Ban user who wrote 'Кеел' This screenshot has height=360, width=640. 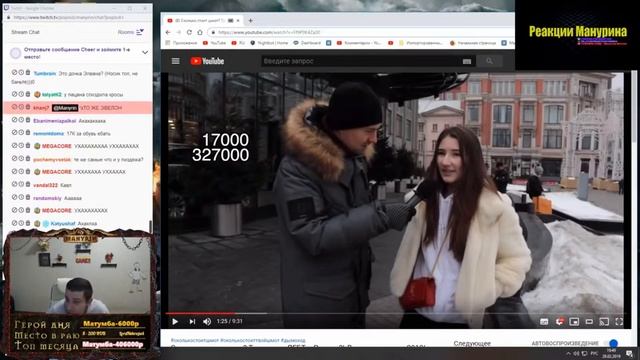(x=14, y=184)
